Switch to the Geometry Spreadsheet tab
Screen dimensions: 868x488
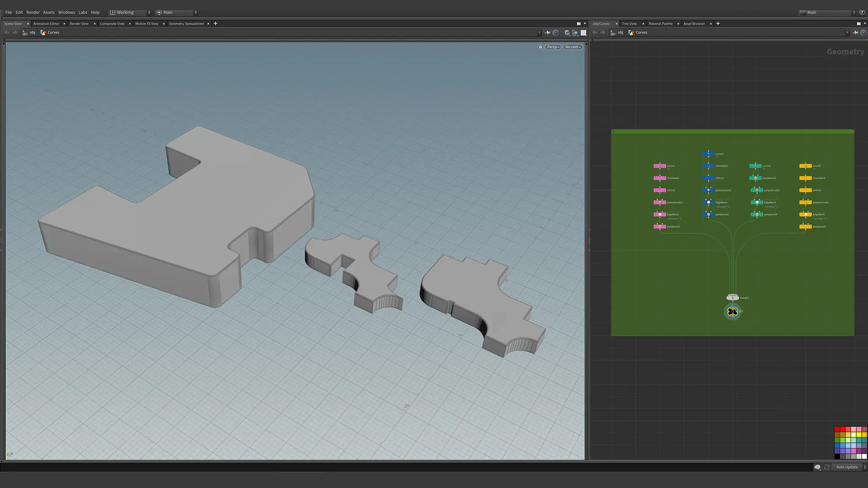[x=186, y=23]
